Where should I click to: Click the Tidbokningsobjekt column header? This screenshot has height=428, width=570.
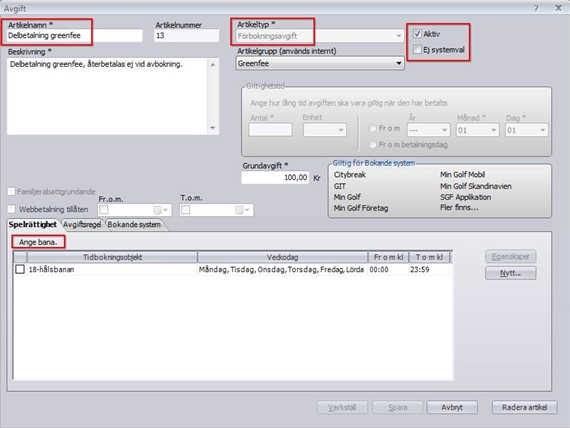coord(112,257)
